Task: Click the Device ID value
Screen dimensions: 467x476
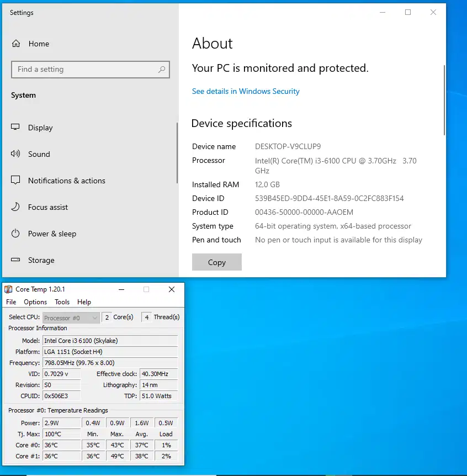Action: 329,199
